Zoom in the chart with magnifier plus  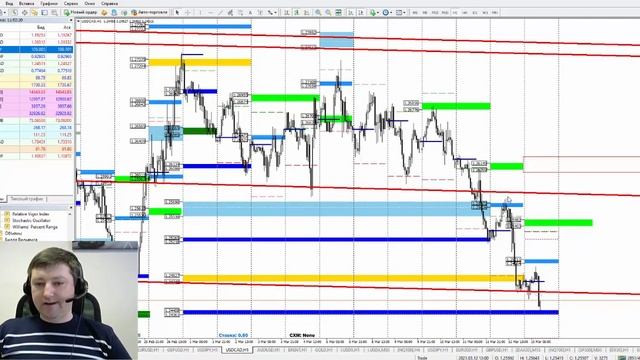click(x=318, y=13)
